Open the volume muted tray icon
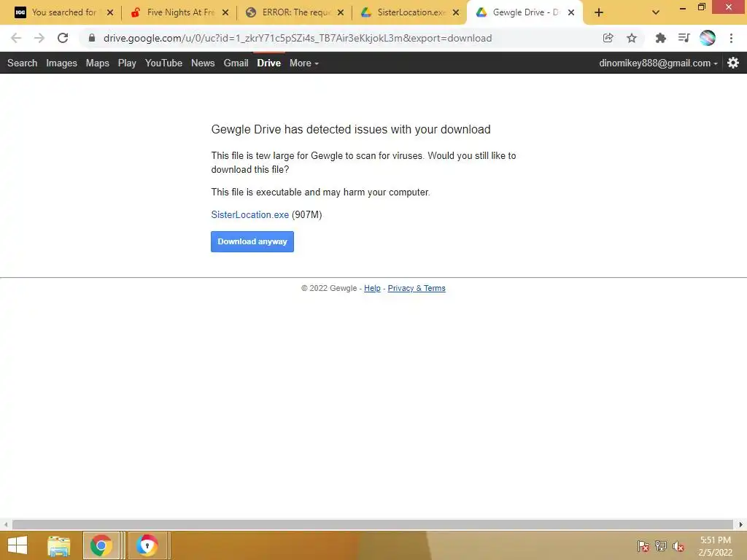This screenshot has width=747, height=560. (678, 546)
